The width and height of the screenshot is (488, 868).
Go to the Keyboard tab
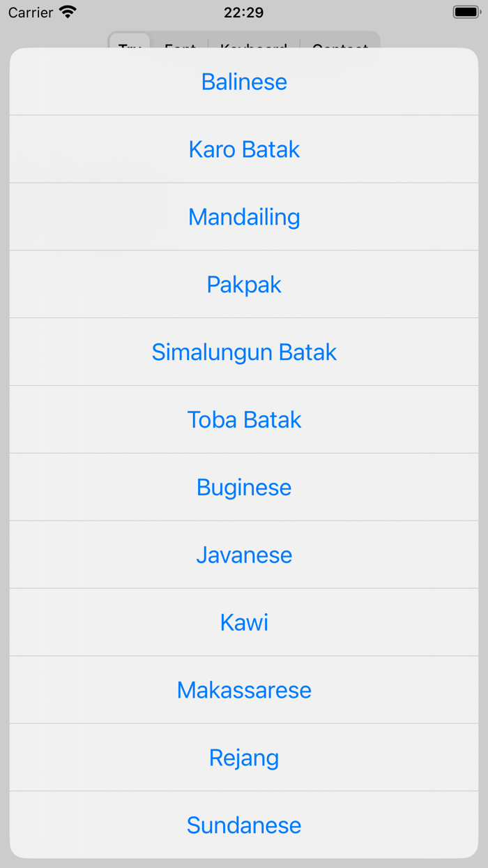[x=254, y=49]
